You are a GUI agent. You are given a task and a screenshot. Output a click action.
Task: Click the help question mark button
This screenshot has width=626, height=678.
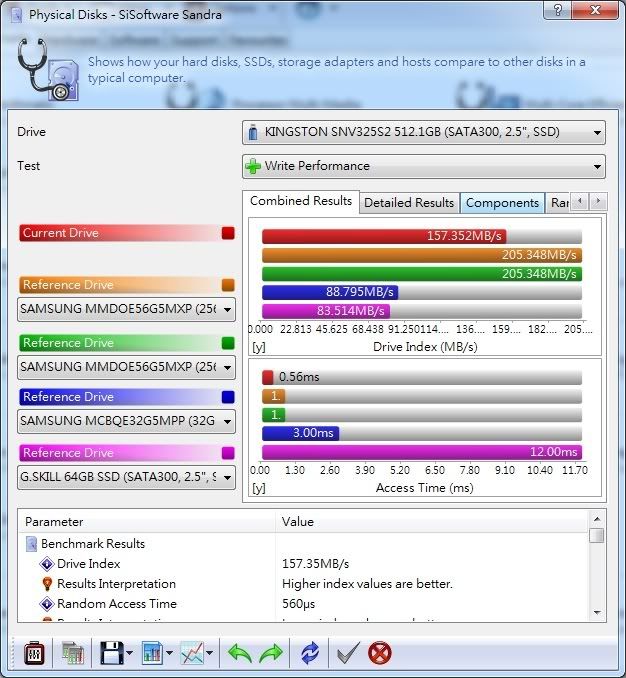(x=558, y=10)
